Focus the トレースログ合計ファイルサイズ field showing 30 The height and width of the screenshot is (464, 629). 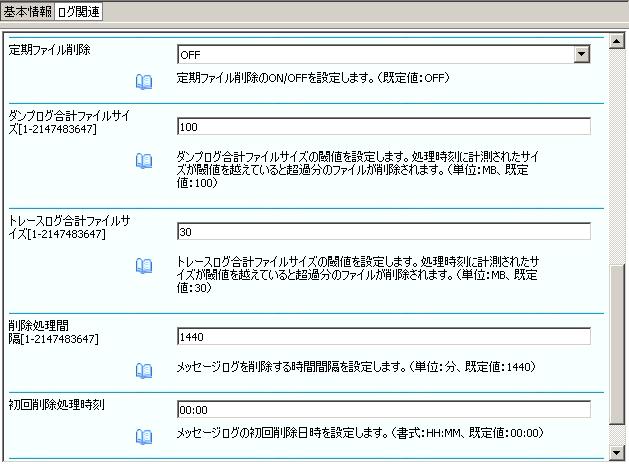click(383, 231)
